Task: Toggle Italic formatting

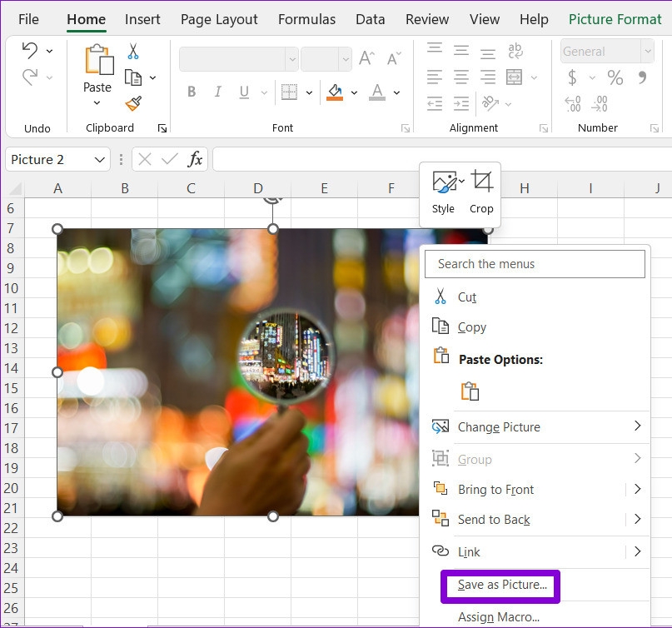Action: [x=217, y=92]
